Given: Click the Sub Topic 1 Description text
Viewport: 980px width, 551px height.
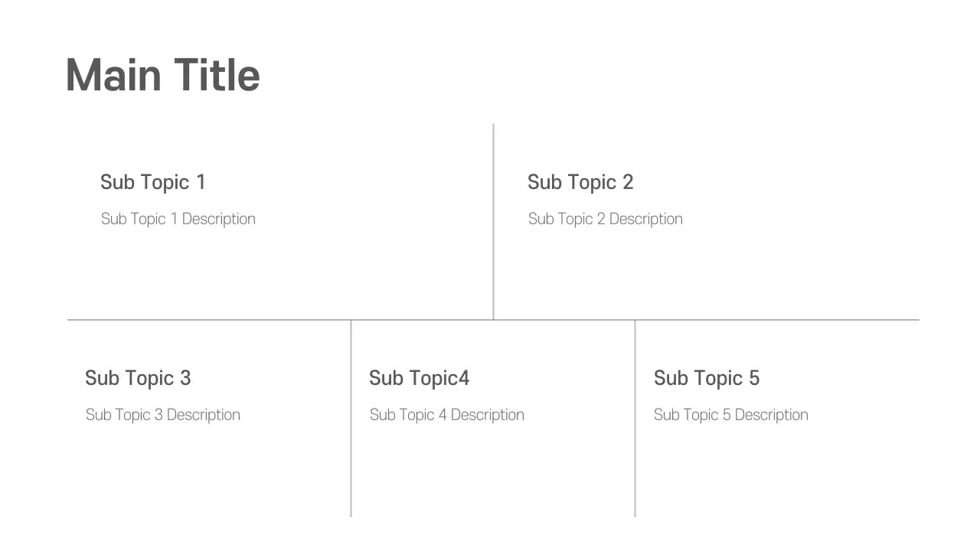Looking at the screenshot, I should (x=178, y=219).
